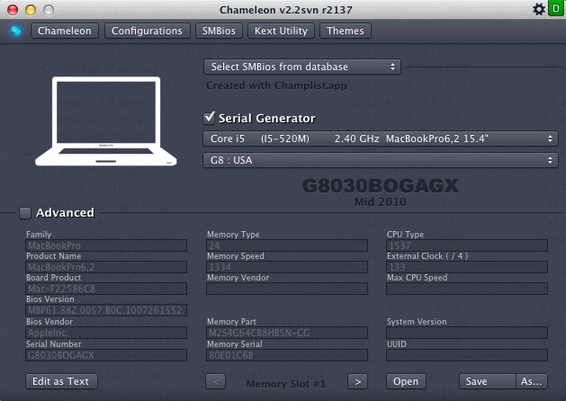Click the As... save button
566x401 pixels.
pos(531,382)
